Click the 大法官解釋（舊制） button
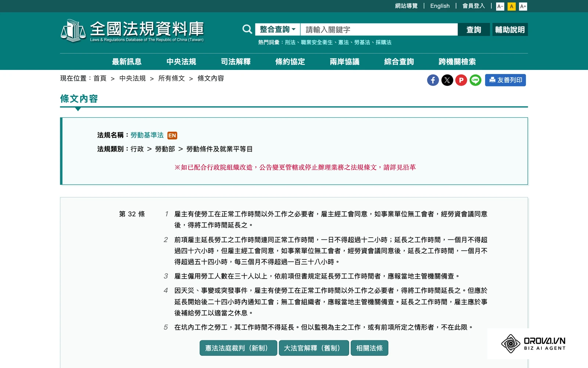The height and width of the screenshot is (368, 588). pyautogui.click(x=313, y=348)
